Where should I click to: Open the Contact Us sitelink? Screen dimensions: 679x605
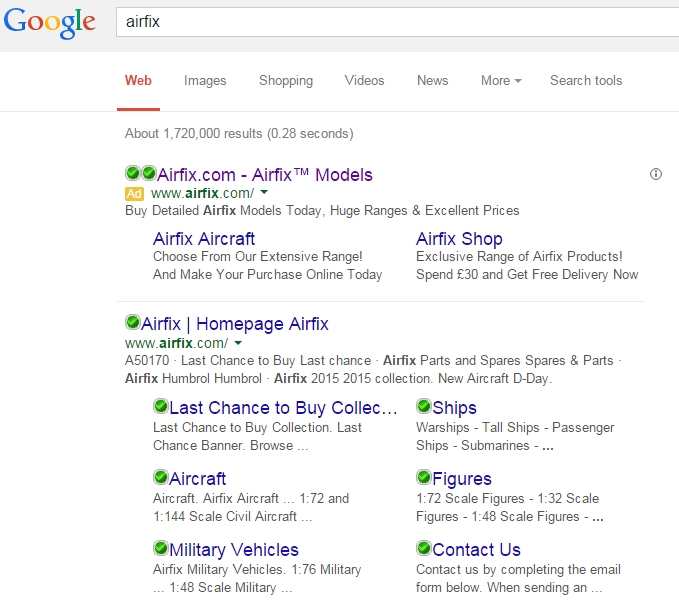pos(476,550)
